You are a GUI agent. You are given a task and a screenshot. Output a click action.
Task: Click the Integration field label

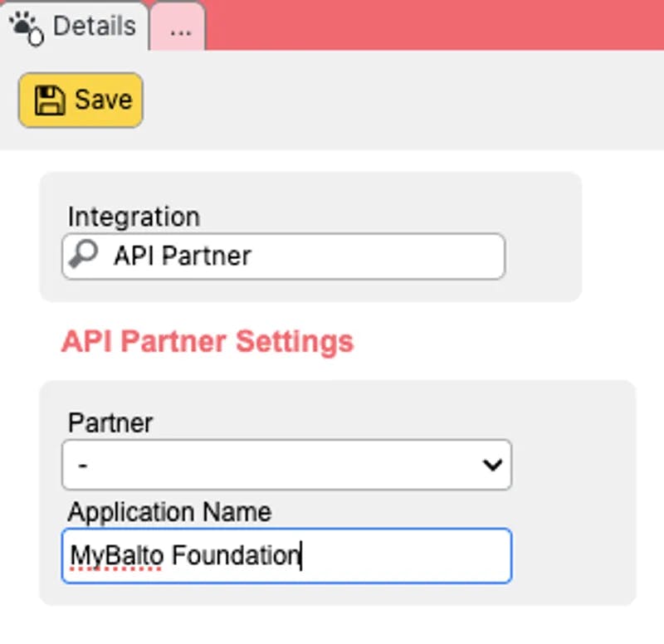click(x=134, y=217)
